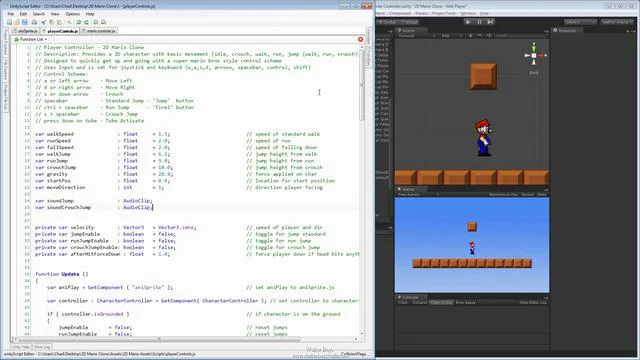Click the "var soundCrouchJump" line in code
The width and height of the screenshot is (640, 360).
point(94,207)
